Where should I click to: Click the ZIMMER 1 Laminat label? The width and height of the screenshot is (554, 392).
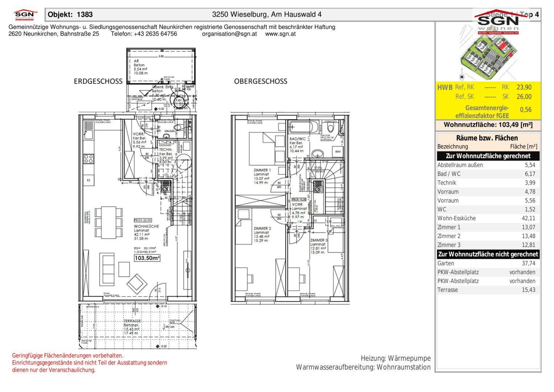(x=262, y=176)
